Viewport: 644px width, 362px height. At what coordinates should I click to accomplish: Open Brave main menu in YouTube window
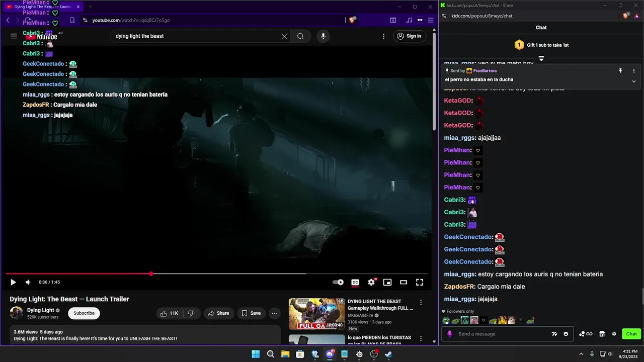coord(431,20)
